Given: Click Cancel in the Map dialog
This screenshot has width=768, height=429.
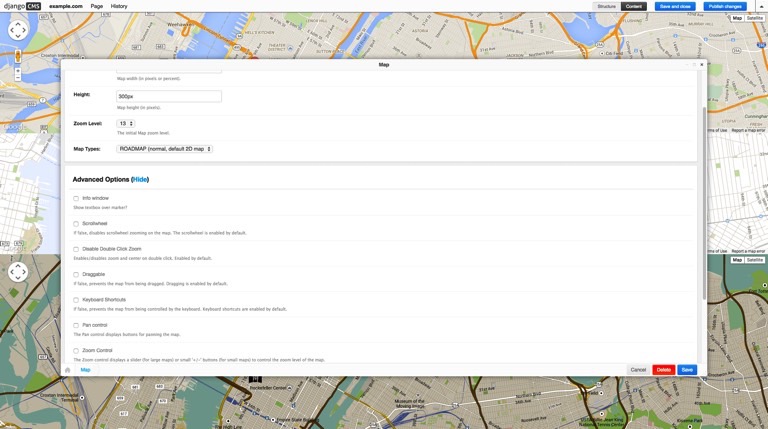Looking at the screenshot, I should point(638,370).
